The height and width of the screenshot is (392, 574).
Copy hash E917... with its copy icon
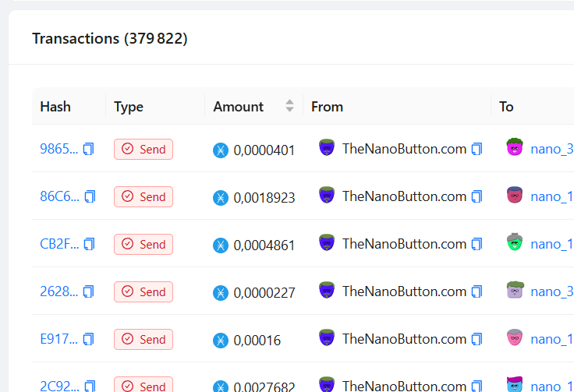(x=89, y=339)
